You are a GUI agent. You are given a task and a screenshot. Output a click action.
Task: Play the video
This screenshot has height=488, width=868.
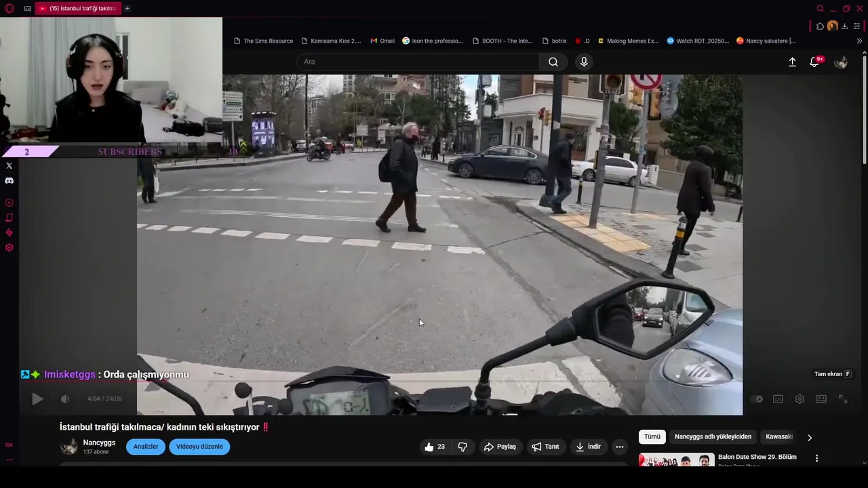click(37, 399)
